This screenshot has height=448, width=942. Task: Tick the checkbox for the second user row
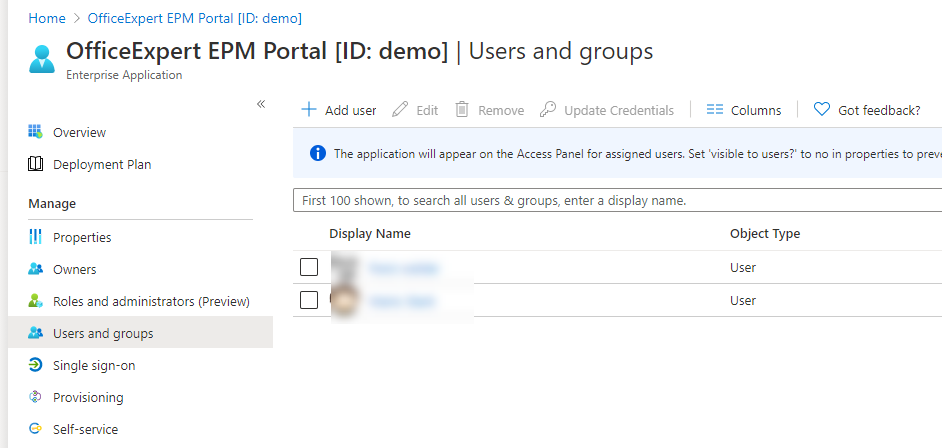point(309,300)
